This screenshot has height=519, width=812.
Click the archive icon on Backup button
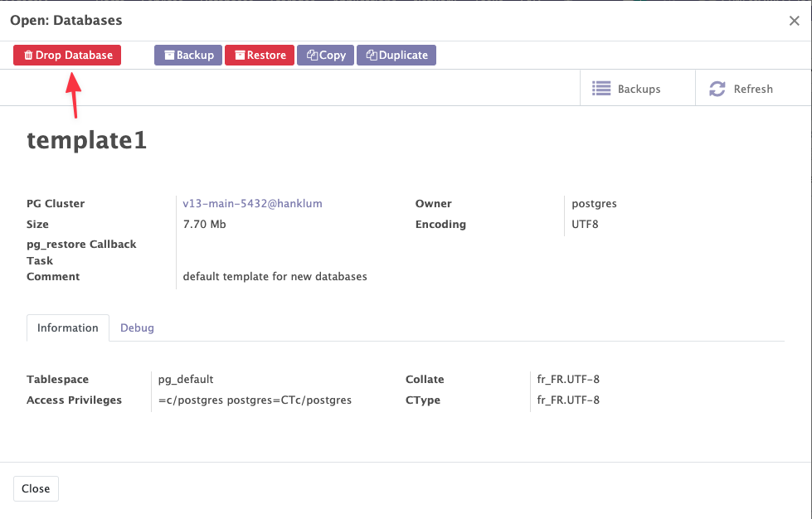click(169, 56)
